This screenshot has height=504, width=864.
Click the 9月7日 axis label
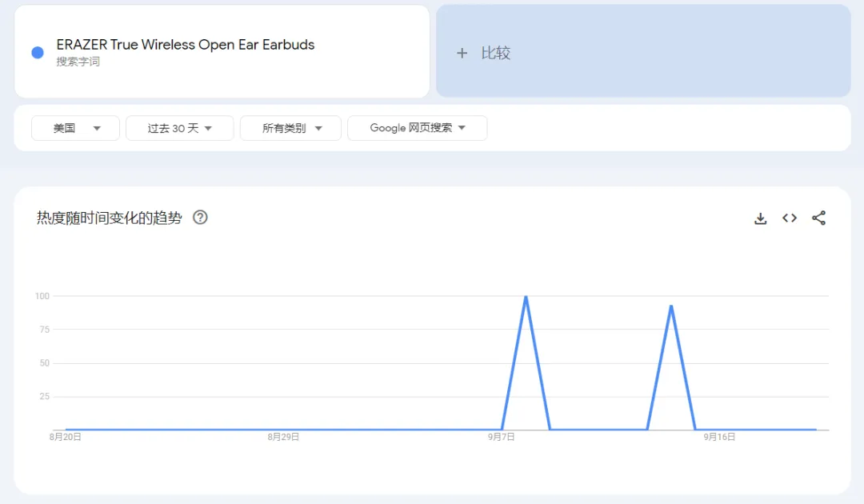click(501, 437)
